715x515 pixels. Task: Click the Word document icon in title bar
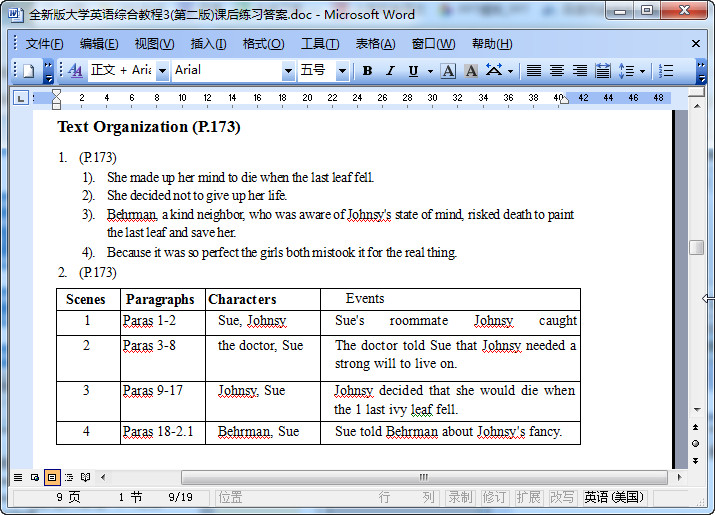[16, 15]
